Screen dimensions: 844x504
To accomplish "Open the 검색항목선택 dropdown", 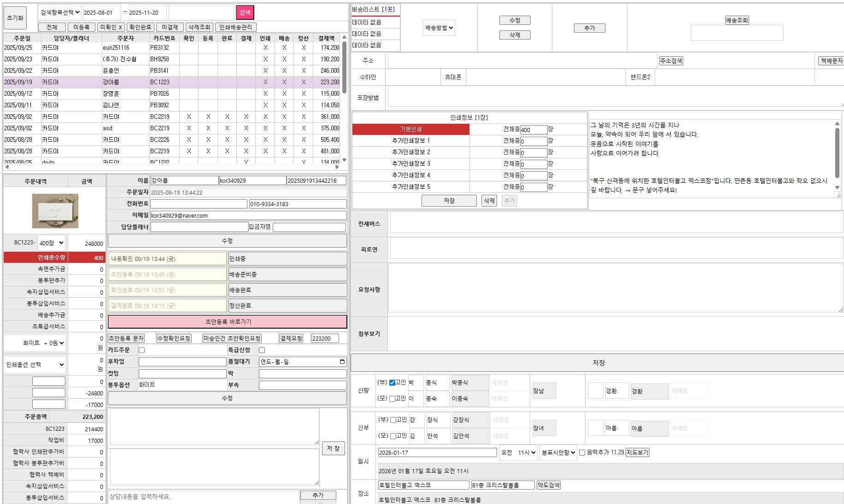I will point(59,12).
